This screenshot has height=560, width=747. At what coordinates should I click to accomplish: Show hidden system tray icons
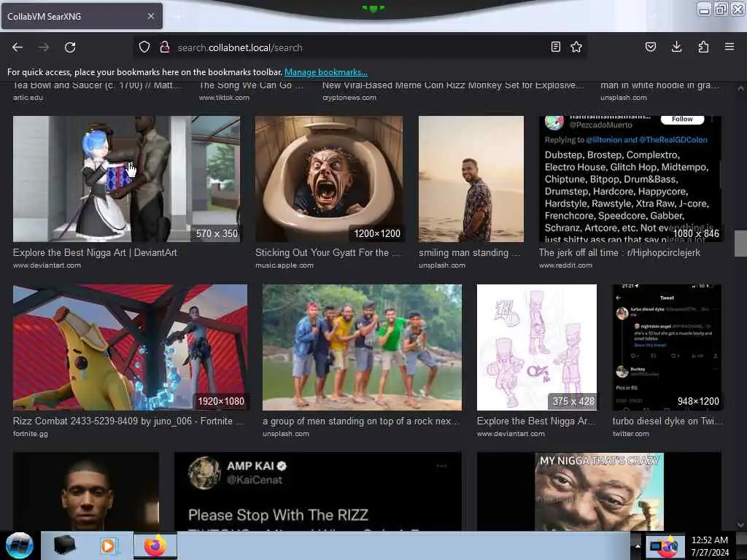pos(638,545)
